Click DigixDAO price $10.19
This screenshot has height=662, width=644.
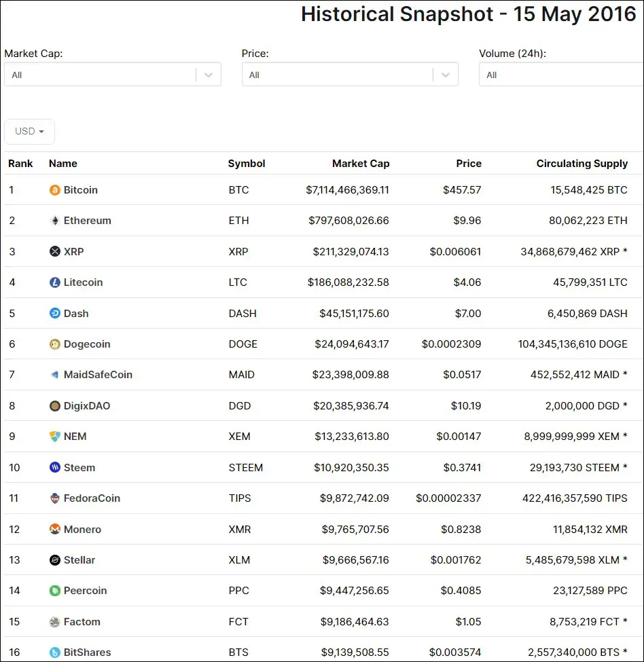click(x=466, y=406)
